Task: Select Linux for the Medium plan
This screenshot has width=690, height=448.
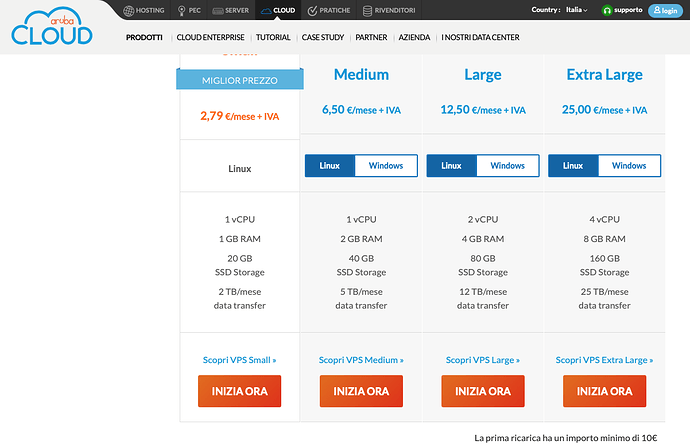Action: click(330, 165)
